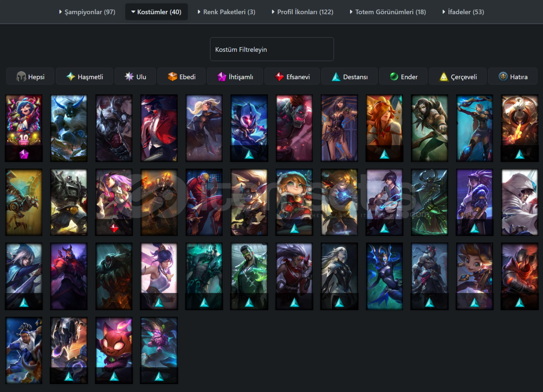Open the red-suited gold-helmet man skin
This screenshot has height=392, width=543.
click(204, 202)
